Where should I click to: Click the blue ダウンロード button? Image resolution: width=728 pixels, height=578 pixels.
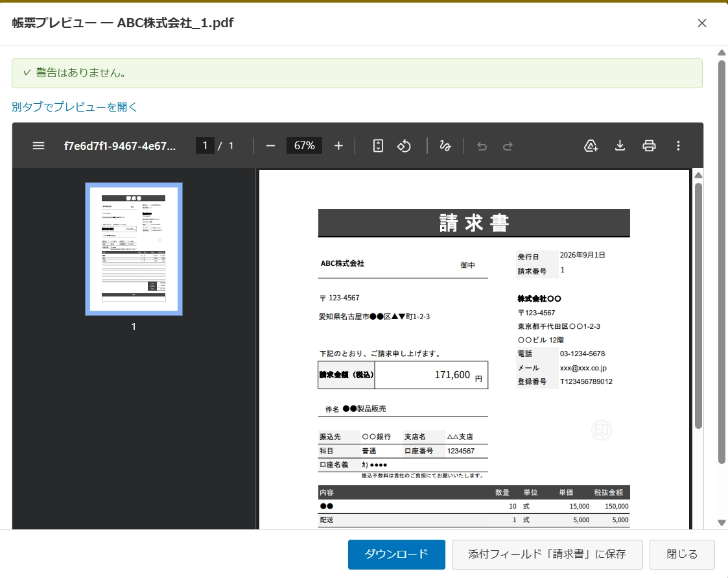pyautogui.click(x=397, y=554)
